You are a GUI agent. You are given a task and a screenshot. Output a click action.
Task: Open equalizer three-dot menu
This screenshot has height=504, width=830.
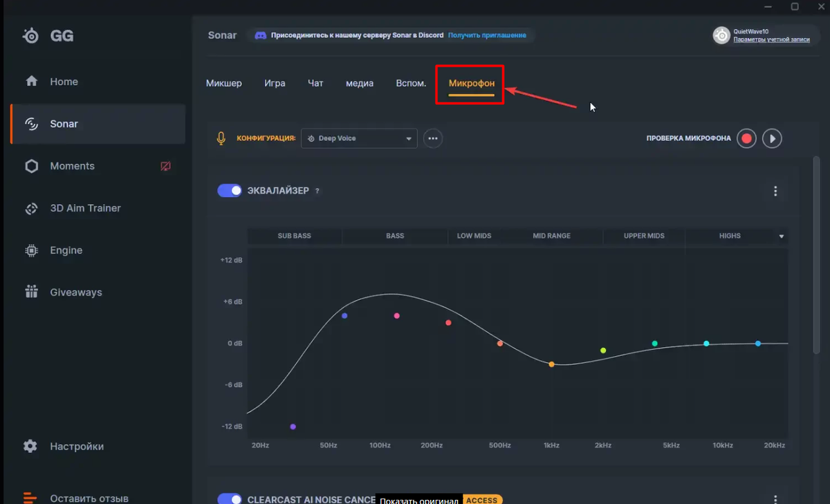(775, 191)
